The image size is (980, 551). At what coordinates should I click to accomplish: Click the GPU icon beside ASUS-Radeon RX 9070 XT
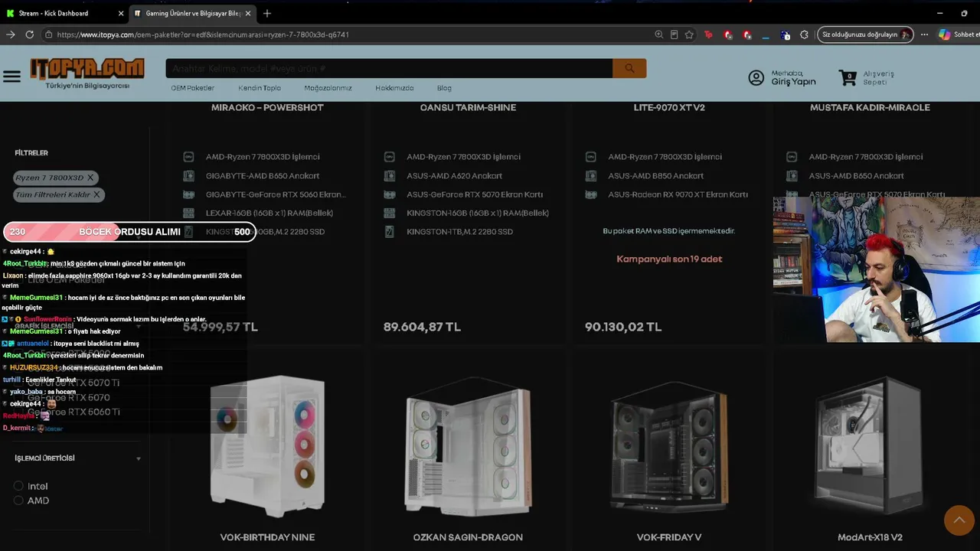coord(590,194)
